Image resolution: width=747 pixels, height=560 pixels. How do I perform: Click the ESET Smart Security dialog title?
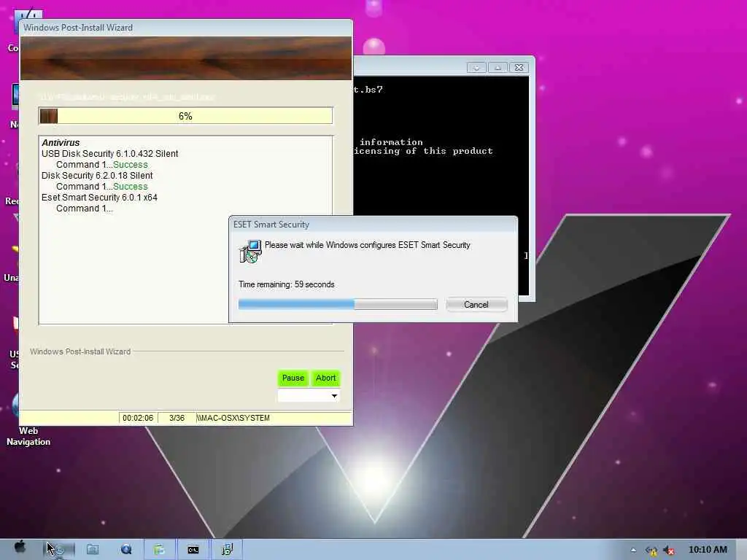(271, 225)
